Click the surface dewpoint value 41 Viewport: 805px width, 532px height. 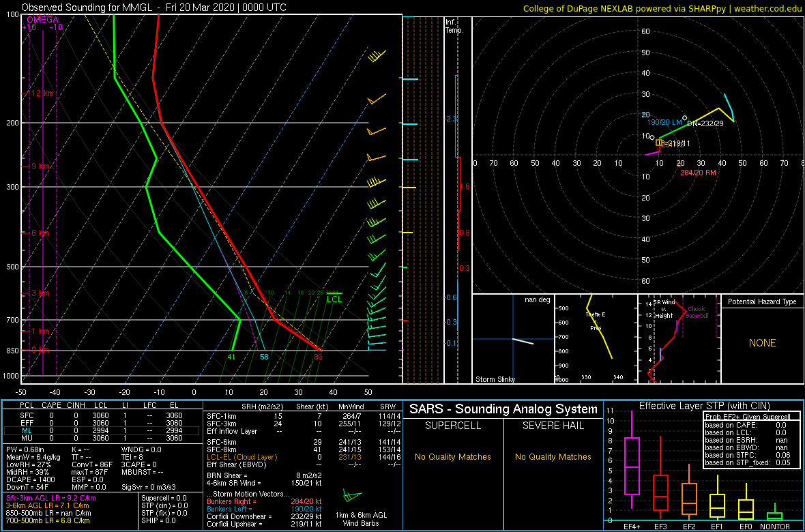231,357
